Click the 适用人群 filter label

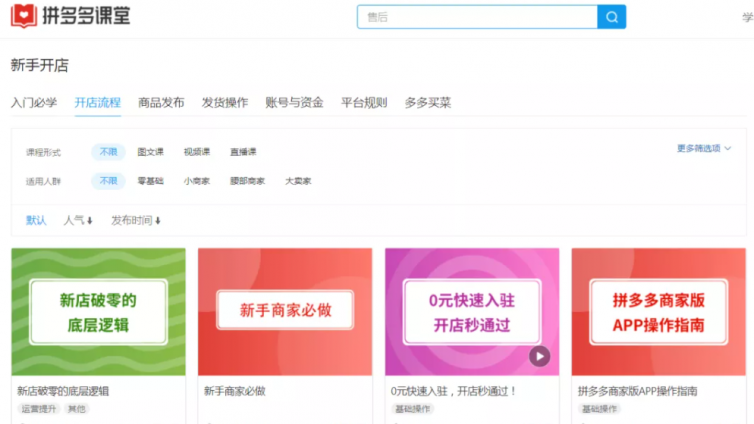click(x=43, y=181)
